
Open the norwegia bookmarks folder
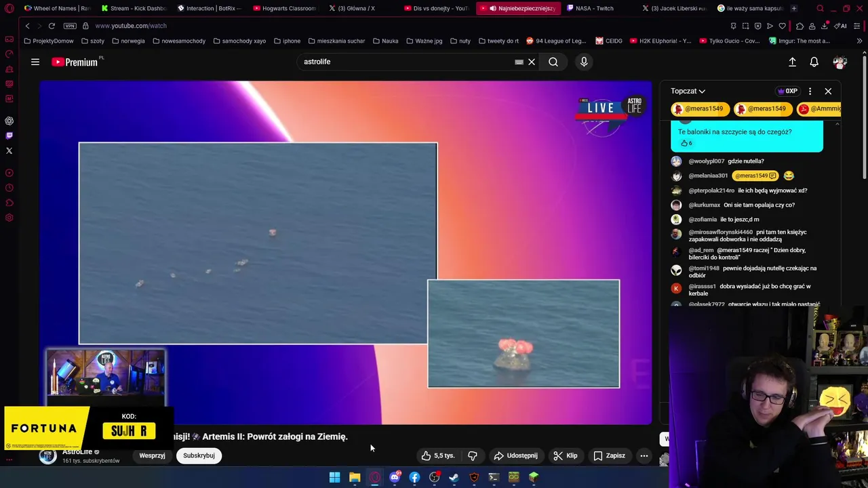pos(129,41)
